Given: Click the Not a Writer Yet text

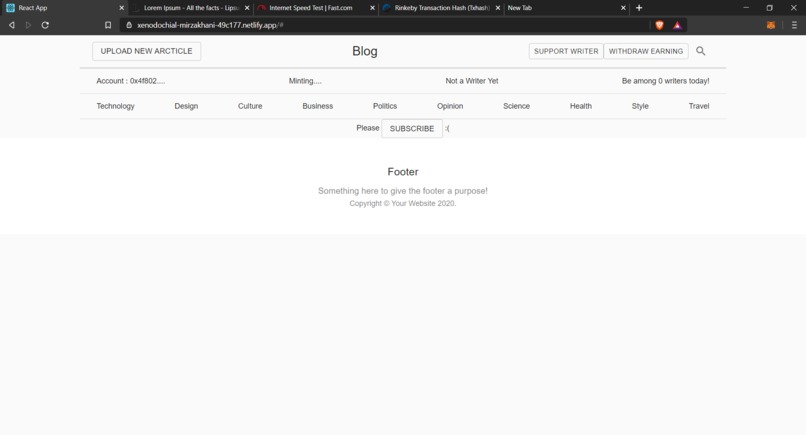Looking at the screenshot, I should pyautogui.click(x=472, y=81).
